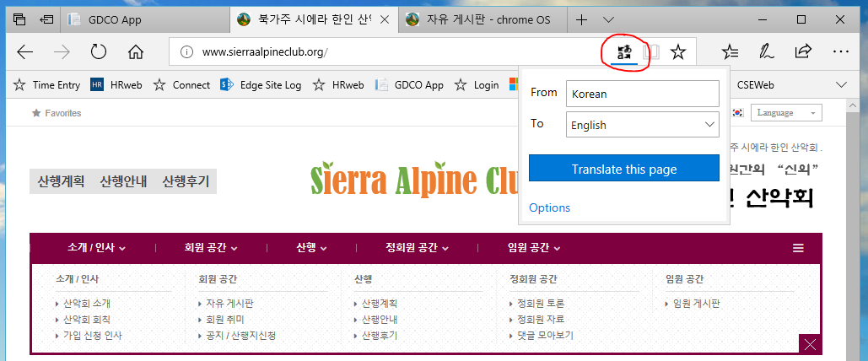
Task: Expand the To language English dropdown
Action: [642, 125]
